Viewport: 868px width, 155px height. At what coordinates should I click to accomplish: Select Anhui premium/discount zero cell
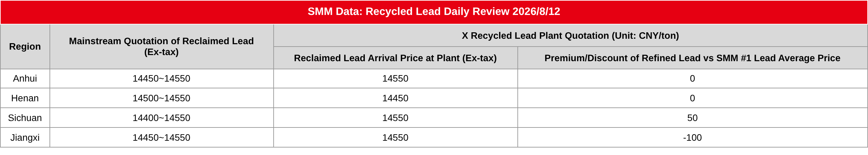(692, 79)
